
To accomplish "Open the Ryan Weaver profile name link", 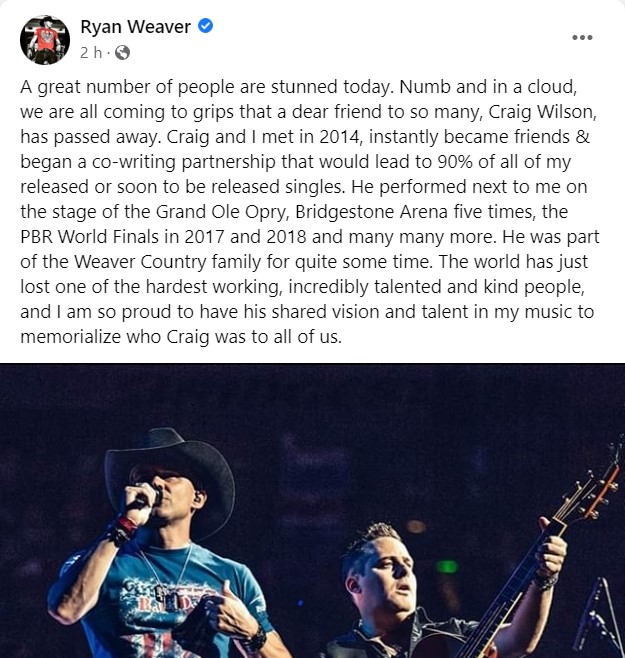I will 135,27.
